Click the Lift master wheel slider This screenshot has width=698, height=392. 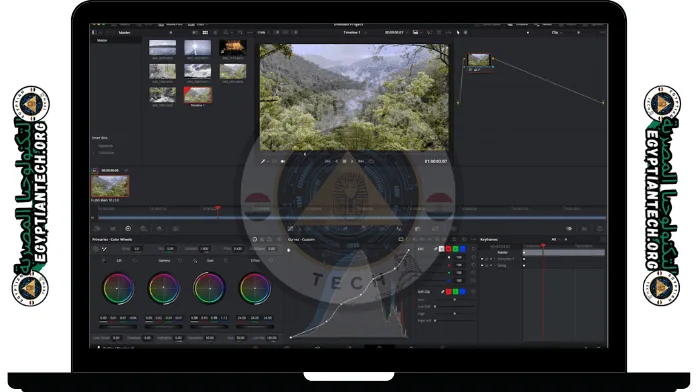pyautogui.click(x=118, y=327)
